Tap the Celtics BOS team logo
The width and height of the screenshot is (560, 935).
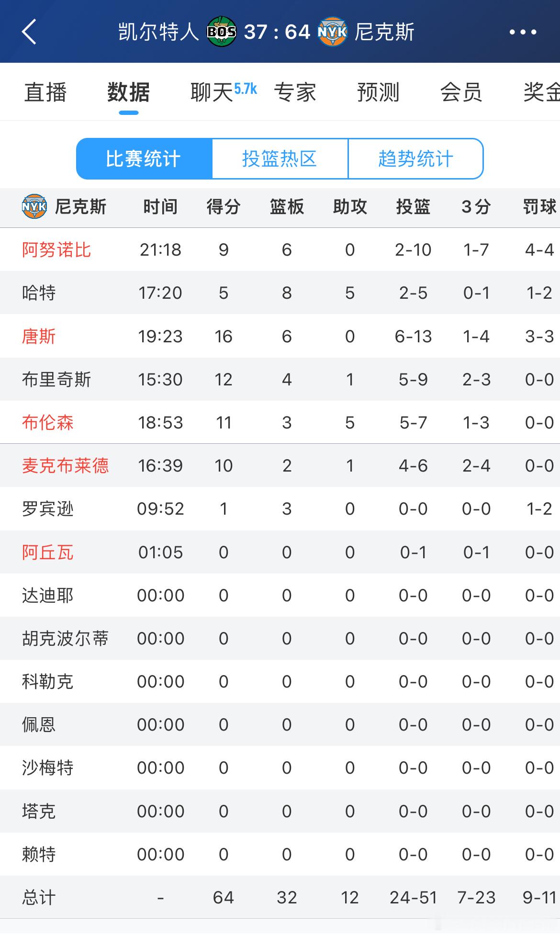(x=221, y=32)
